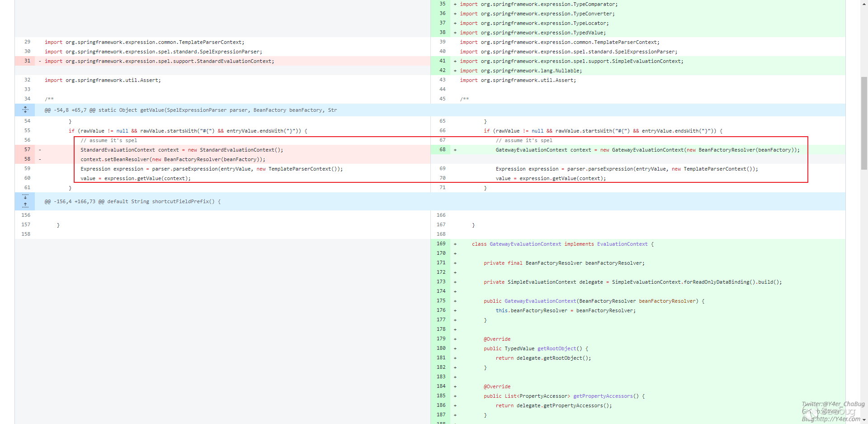This screenshot has width=868, height=424.
Task: Select deleted line number 31
Action: click(28, 61)
